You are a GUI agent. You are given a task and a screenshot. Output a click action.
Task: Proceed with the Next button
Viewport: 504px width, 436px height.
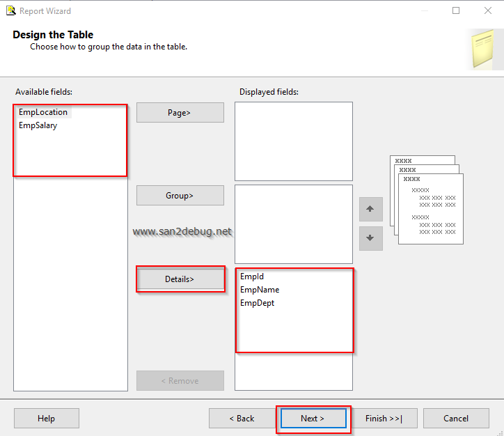[x=313, y=419]
